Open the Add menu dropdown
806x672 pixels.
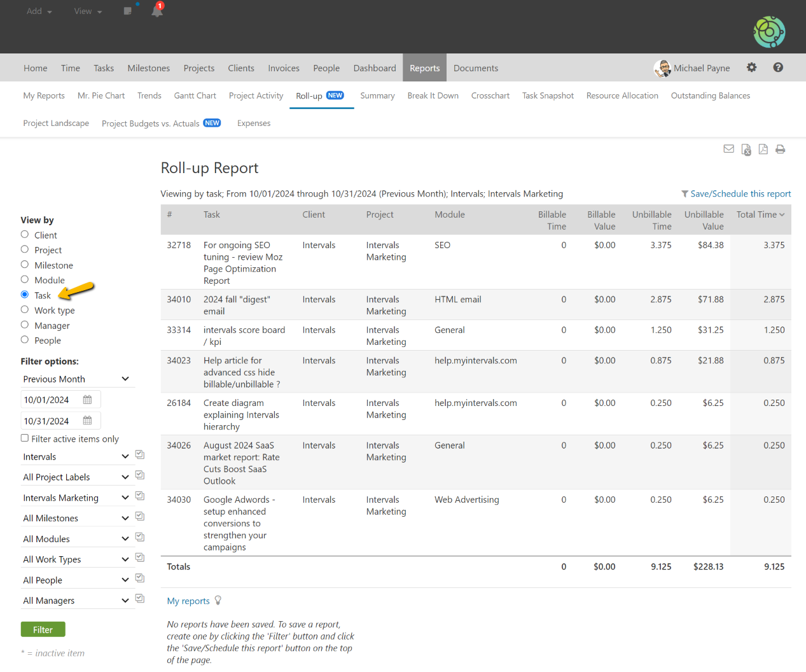[39, 11]
